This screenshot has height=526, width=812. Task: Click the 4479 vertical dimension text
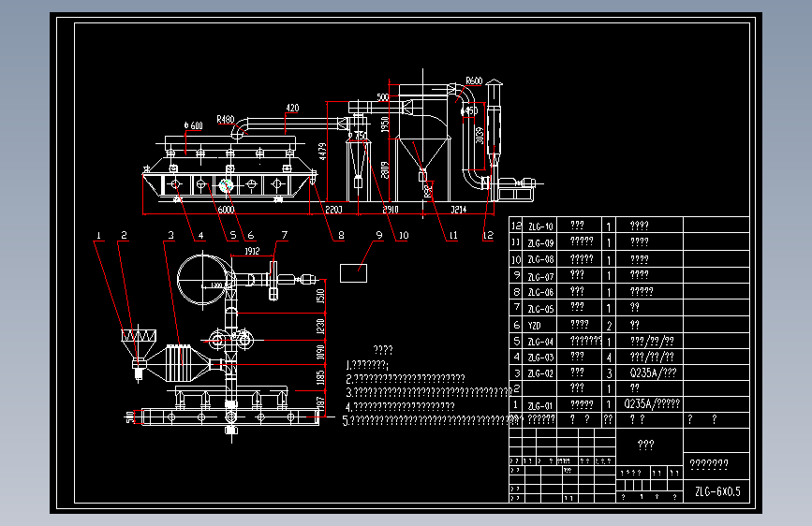tap(322, 152)
